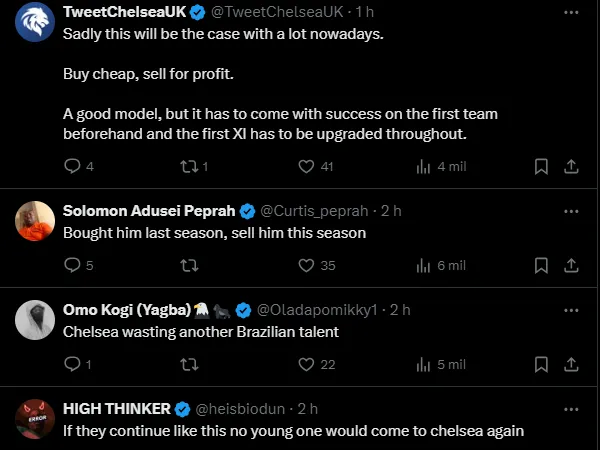
Task: Bookmark the TweetChelseaUK tweet
Action: 541,167
